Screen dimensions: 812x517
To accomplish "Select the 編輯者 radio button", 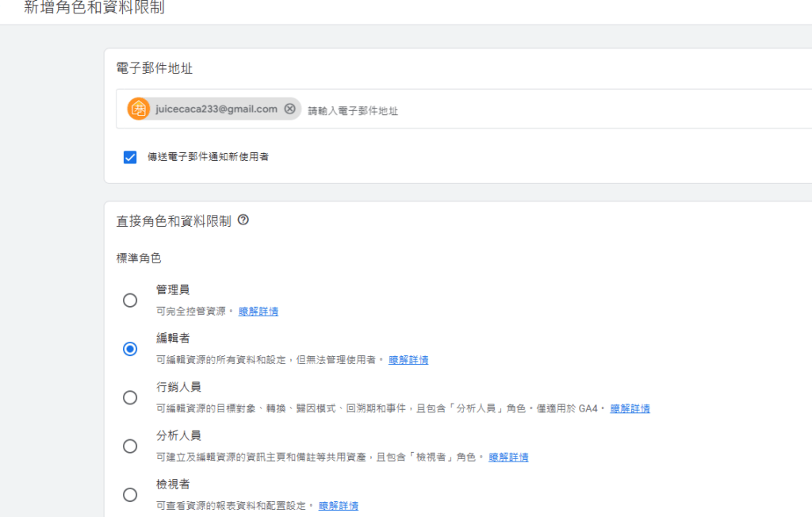I will coord(130,349).
